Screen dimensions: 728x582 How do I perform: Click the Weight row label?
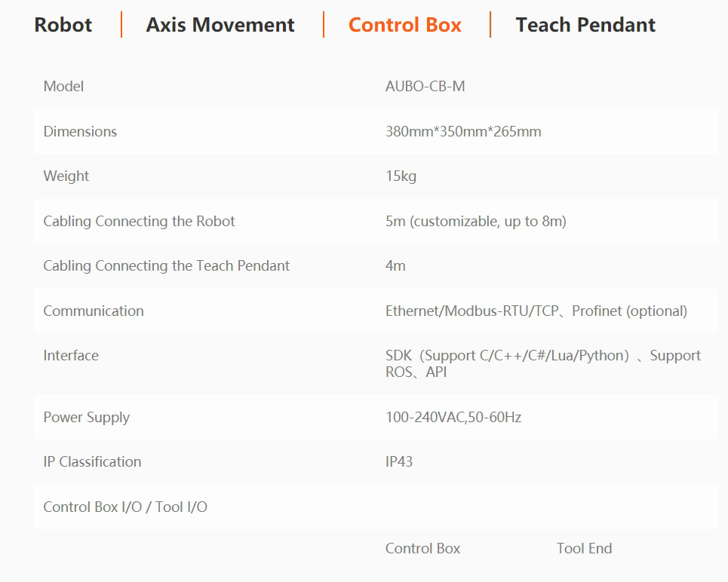[x=66, y=176]
